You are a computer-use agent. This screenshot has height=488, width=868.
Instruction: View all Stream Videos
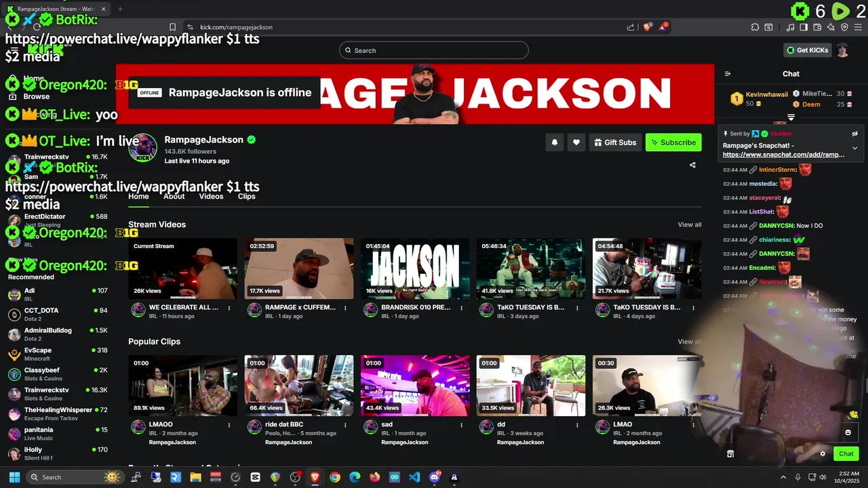click(x=690, y=224)
